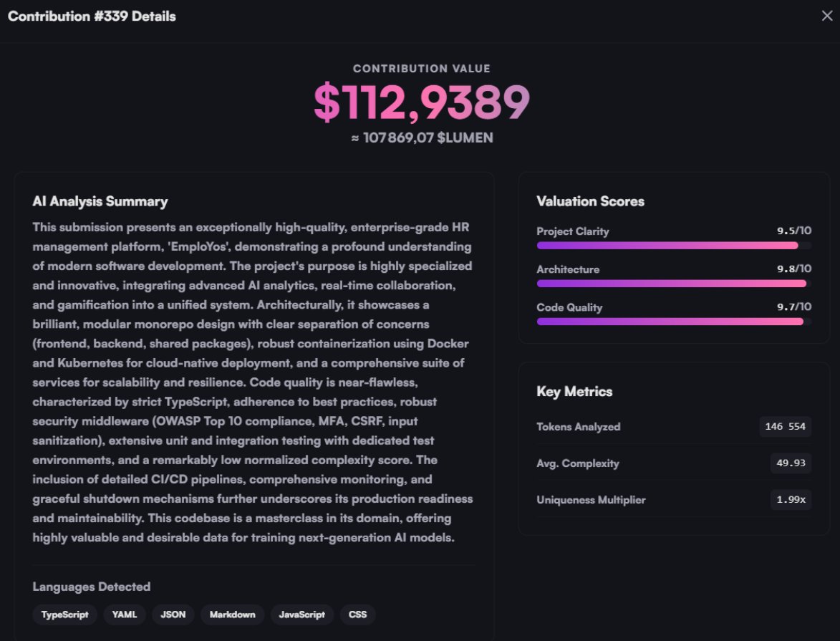Click the Key Metrics heading
Viewport: 840px width, 641px height.
click(574, 392)
